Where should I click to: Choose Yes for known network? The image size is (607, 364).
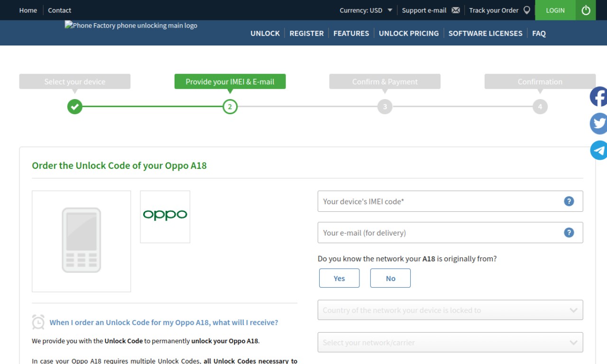point(339,278)
